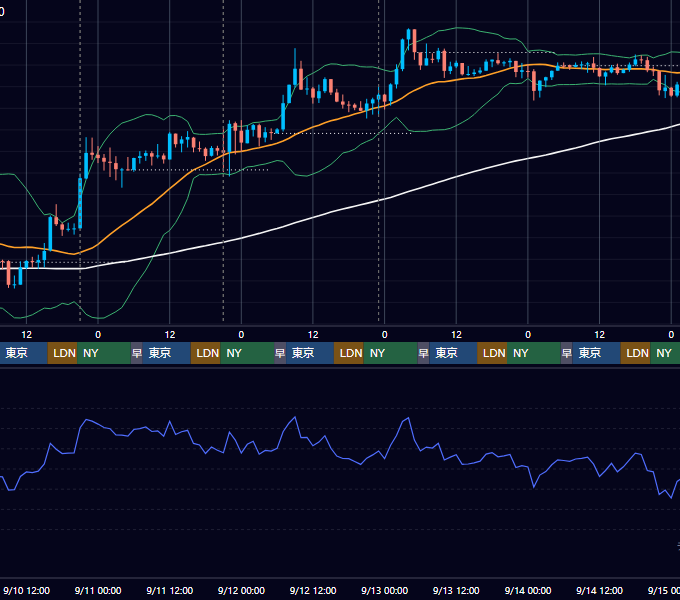Select the NY session block at 9/13 00:00
The height and width of the screenshot is (600, 680).
pos(390,353)
